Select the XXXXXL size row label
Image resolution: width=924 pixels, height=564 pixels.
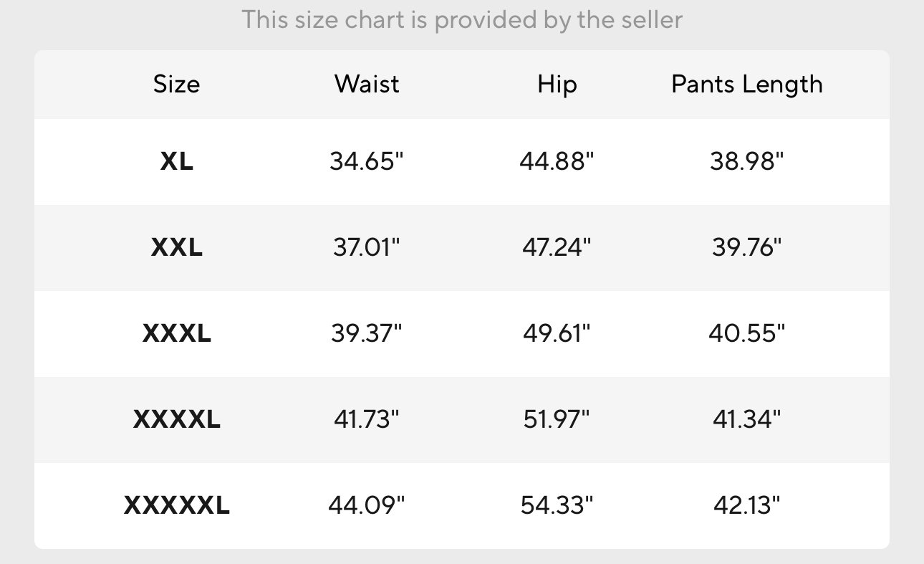[x=176, y=506]
